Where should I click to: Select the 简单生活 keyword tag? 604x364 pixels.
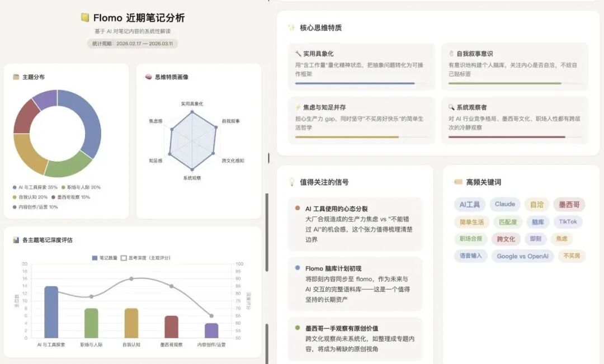[471, 222]
